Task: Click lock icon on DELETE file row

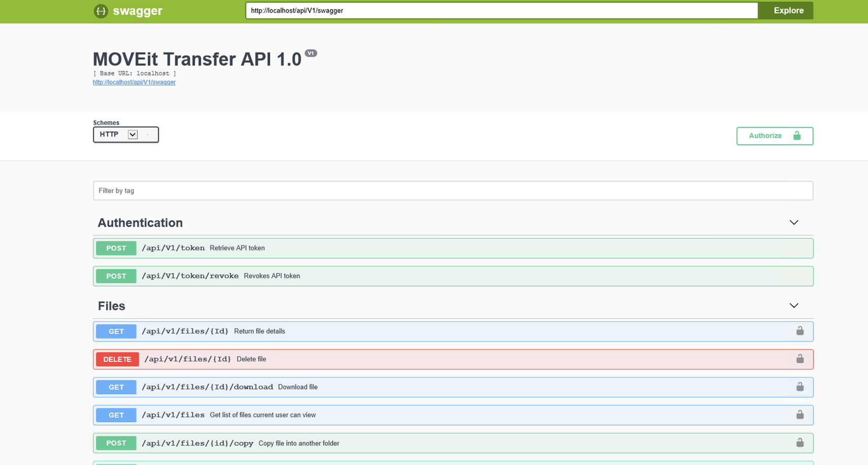Action: click(x=799, y=359)
